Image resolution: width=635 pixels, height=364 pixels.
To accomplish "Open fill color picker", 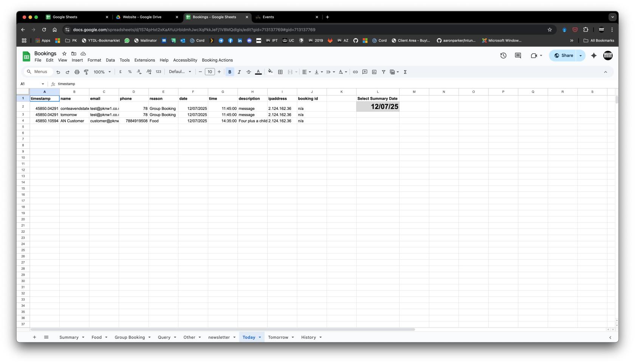I will 270,72.
